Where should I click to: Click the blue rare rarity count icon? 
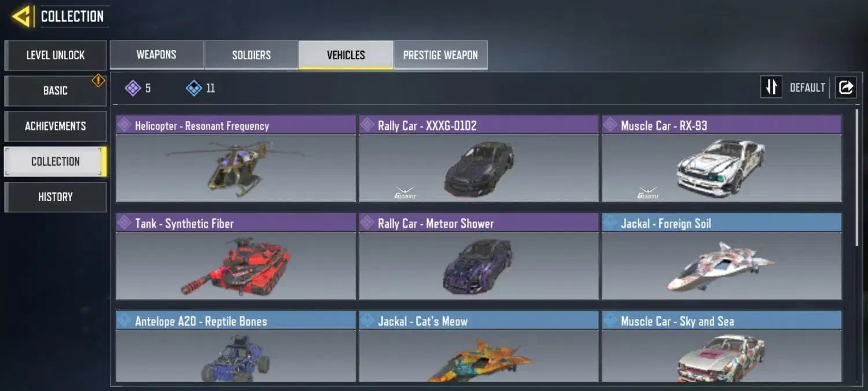[x=194, y=88]
